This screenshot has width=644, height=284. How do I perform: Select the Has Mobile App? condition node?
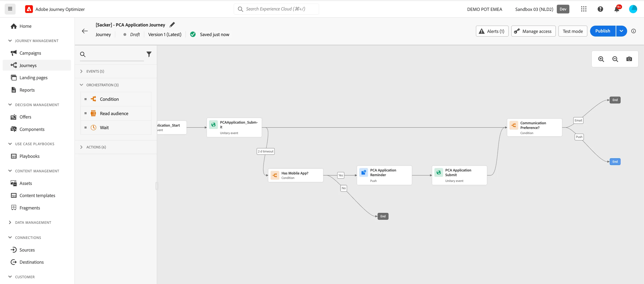tap(296, 175)
